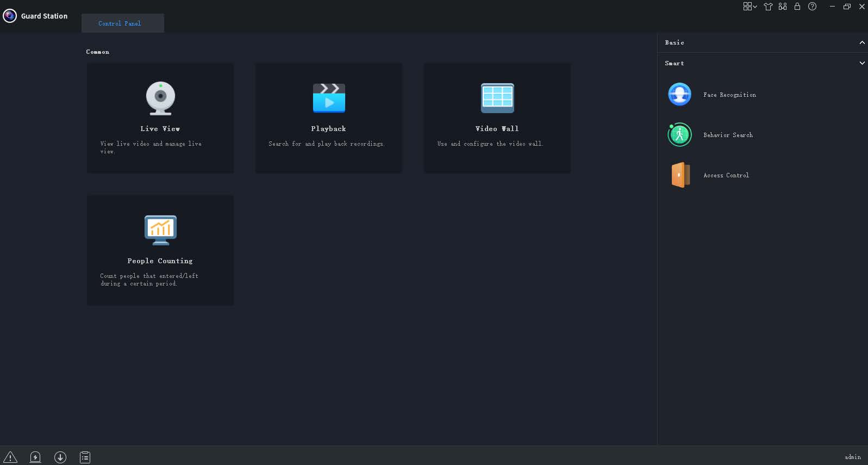This screenshot has height=465, width=868.
Task: Click the admin username in status bar
Action: click(853, 457)
